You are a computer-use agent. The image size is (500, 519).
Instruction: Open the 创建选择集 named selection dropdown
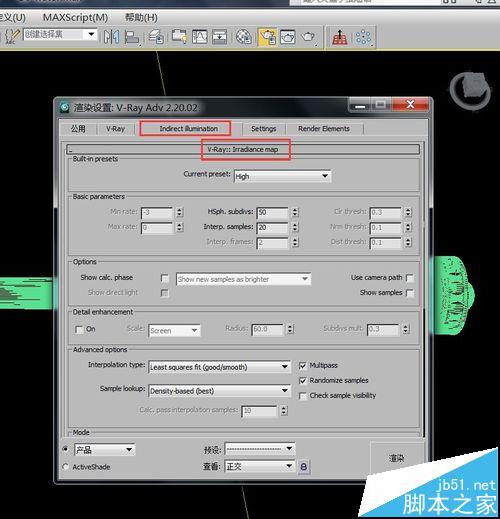pos(60,34)
